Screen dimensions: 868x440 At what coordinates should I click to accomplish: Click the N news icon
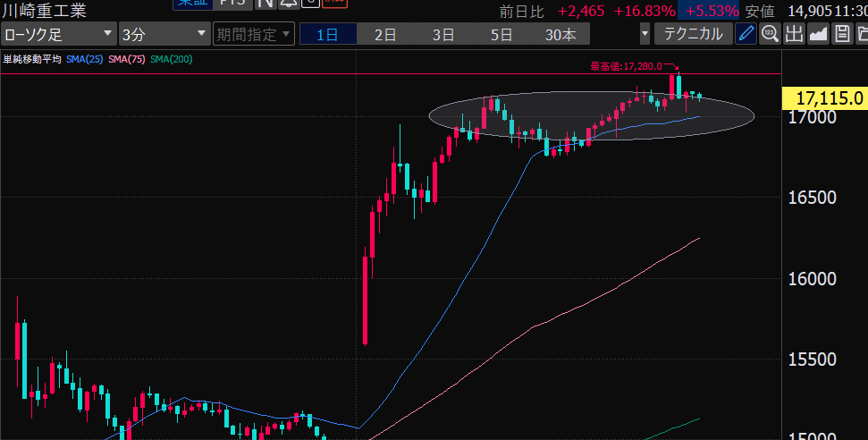265,3
